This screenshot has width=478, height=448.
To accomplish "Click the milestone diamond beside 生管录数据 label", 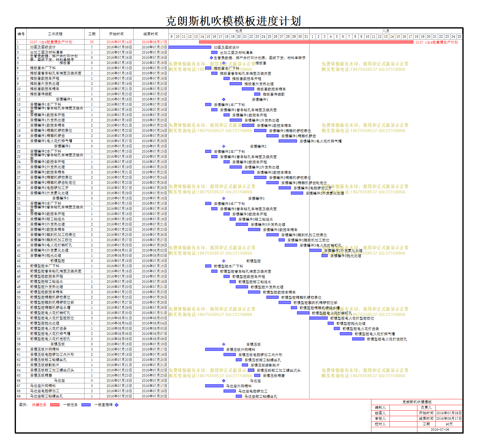I will tap(211, 58).
